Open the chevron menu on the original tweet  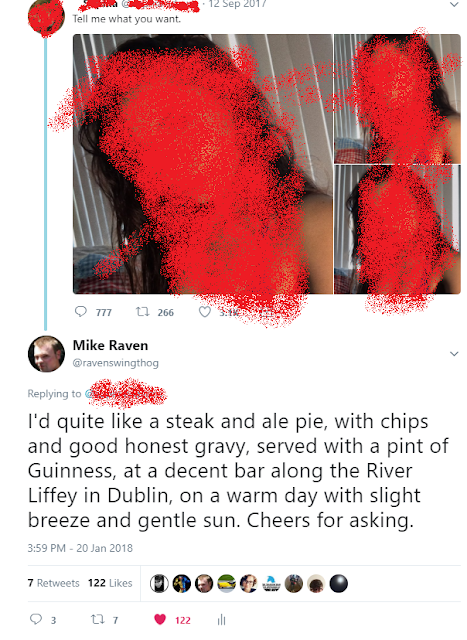(x=454, y=4)
